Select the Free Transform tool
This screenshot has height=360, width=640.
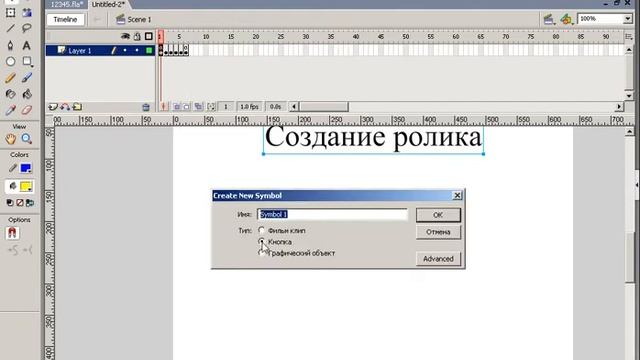click(11, 12)
